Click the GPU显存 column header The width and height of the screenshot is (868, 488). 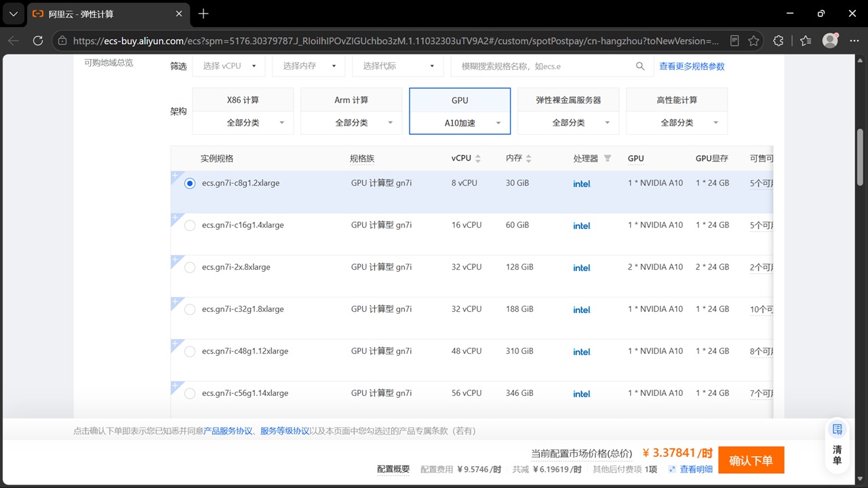[x=712, y=159]
